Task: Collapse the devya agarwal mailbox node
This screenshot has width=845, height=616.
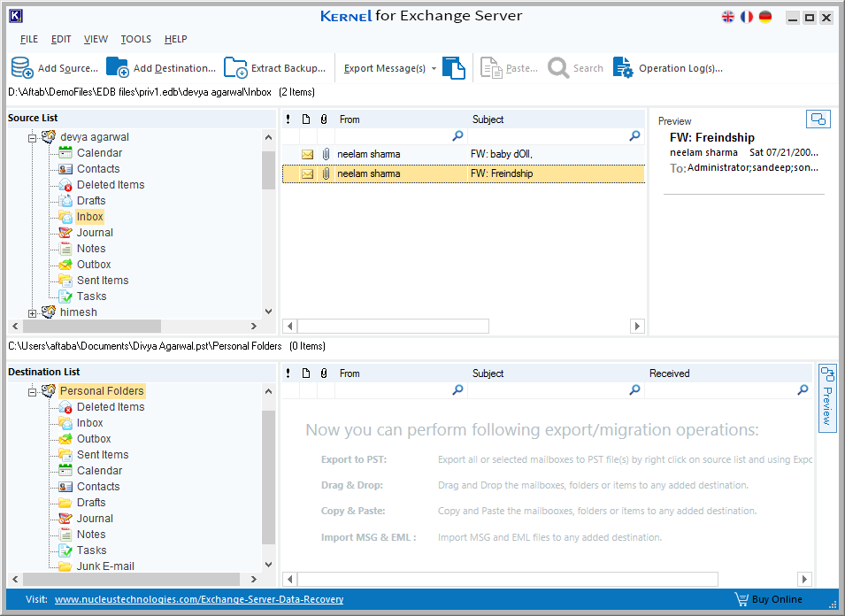Action: pyautogui.click(x=33, y=138)
